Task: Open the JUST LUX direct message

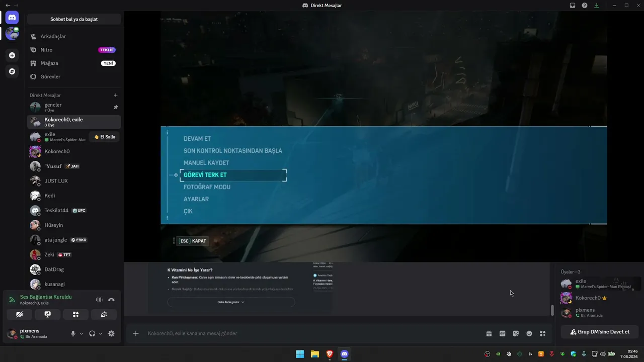Action: point(74,180)
